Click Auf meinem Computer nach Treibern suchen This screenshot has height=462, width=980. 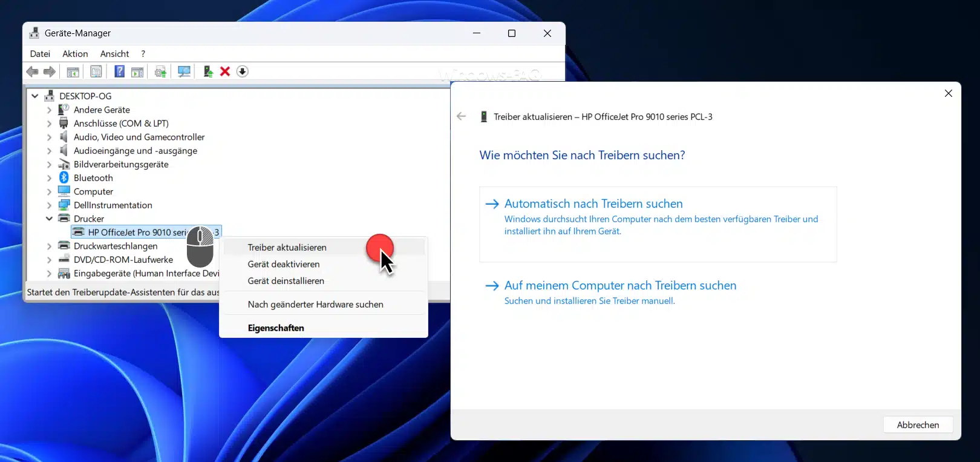coord(620,286)
